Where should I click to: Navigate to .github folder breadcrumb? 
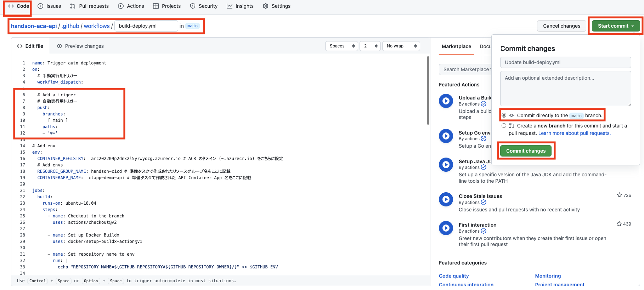click(70, 26)
